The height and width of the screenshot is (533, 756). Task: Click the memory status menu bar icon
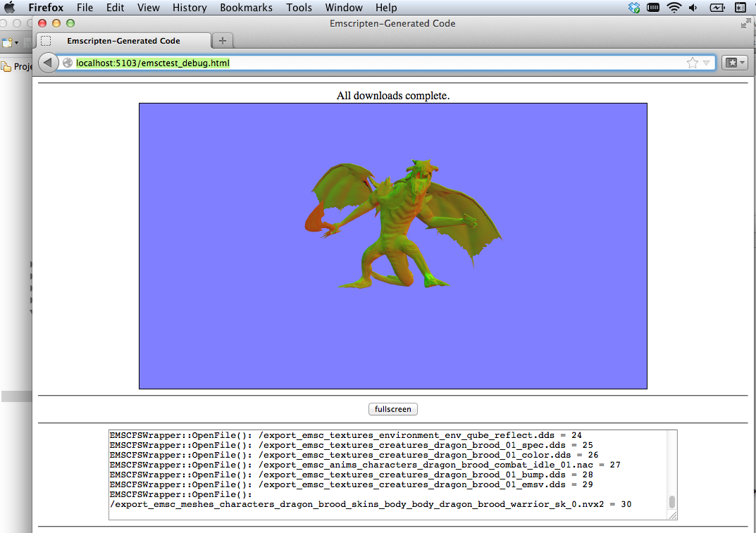point(653,8)
